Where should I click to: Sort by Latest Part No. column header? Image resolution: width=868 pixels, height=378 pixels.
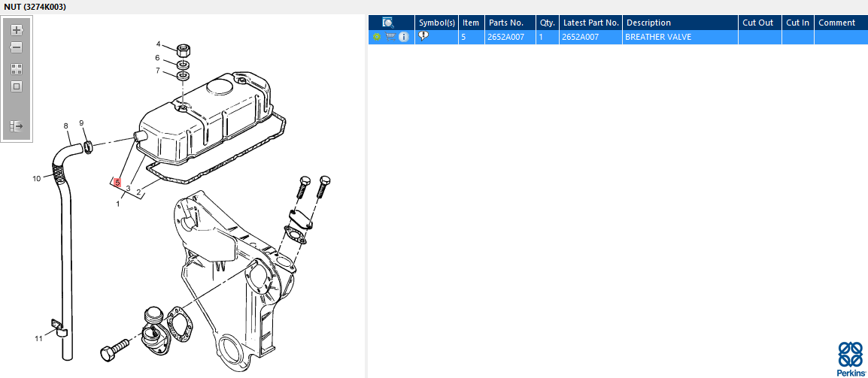[x=590, y=23]
